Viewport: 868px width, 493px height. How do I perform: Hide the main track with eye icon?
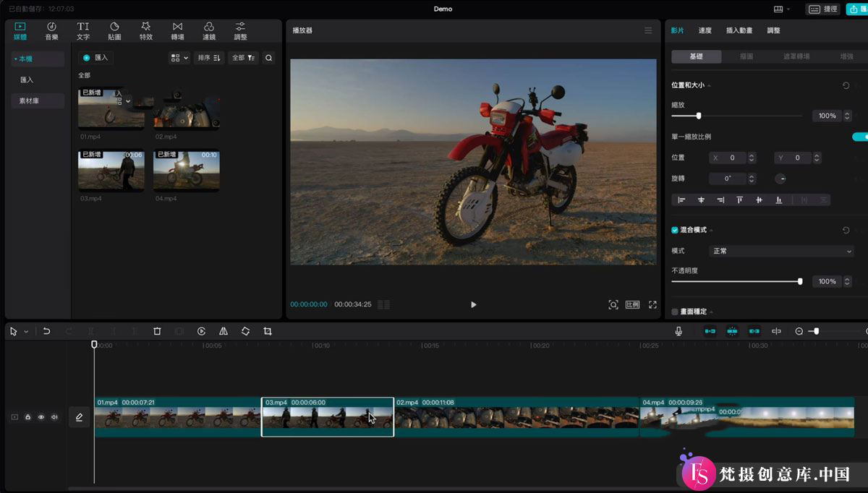[x=41, y=417]
